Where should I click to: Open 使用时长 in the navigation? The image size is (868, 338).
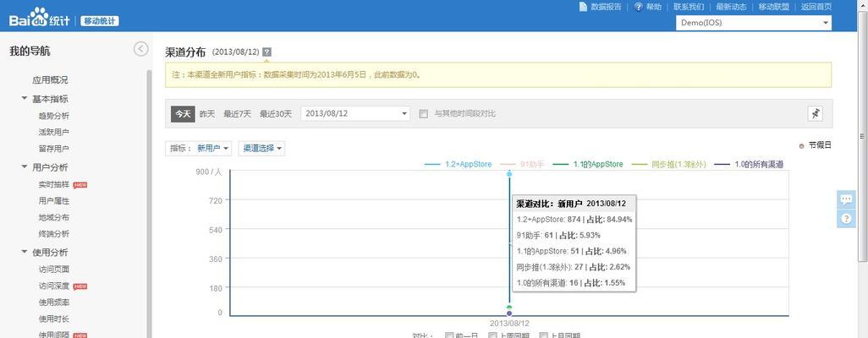pos(53,319)
